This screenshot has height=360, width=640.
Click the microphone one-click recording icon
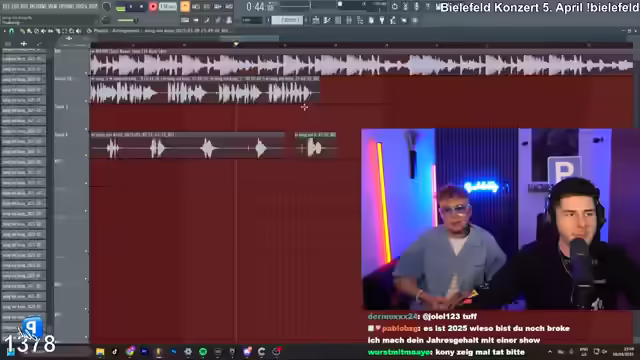[416, 7]
